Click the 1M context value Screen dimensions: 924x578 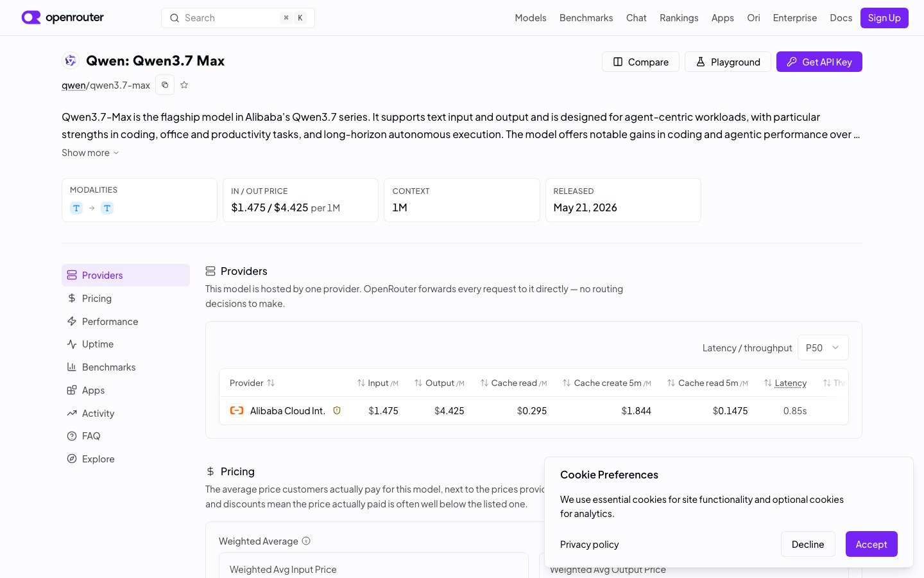click(x=400, y=207)
